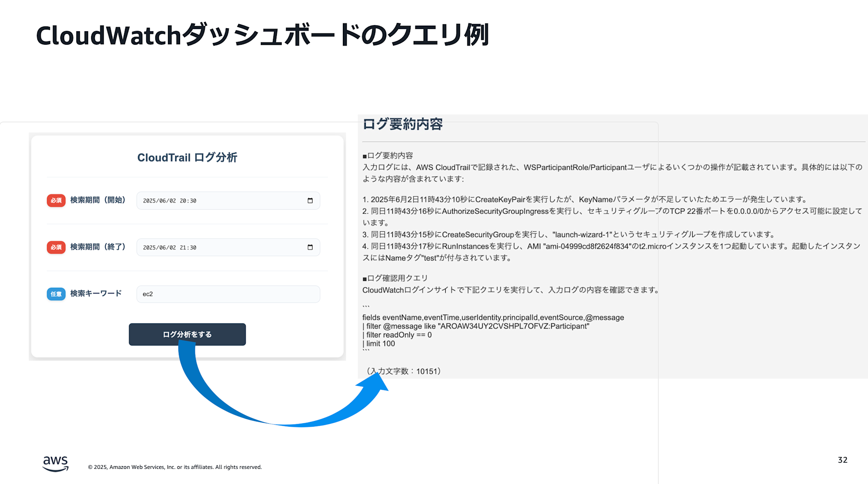Click the CloudWatchログインサイトで下記クエリ sentence
The width and height of the screenshot is (868, 484).
tap(512, 290)
